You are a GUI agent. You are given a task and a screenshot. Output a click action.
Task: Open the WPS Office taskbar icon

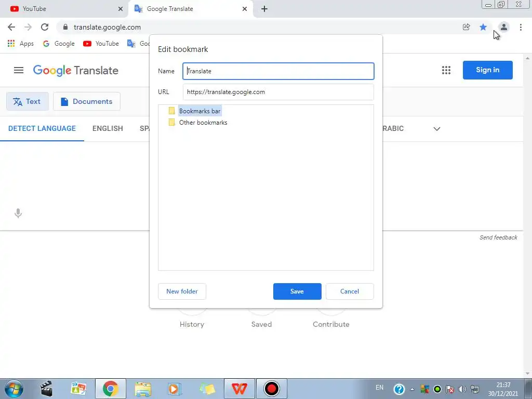[x=239, y=389]
